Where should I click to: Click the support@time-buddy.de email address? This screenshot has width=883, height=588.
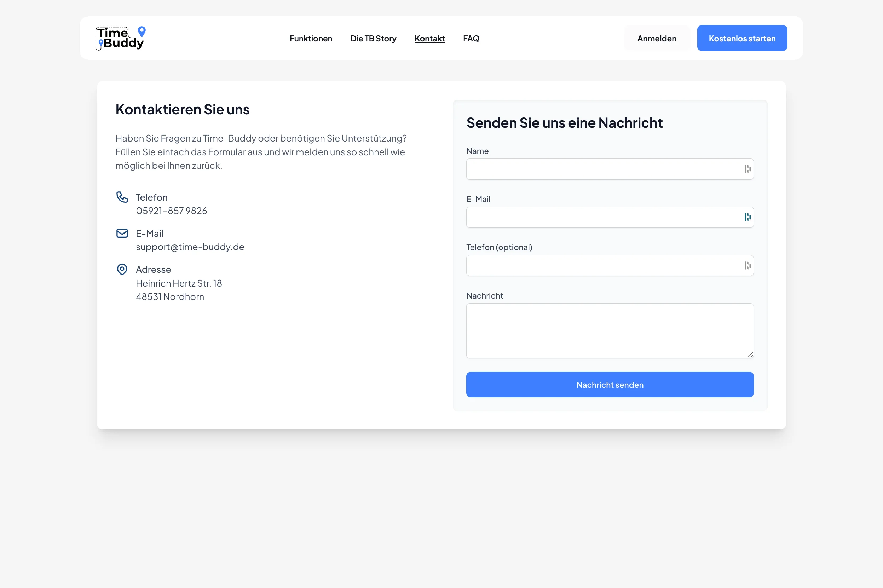pyautogui.click(x=190, y=247)
